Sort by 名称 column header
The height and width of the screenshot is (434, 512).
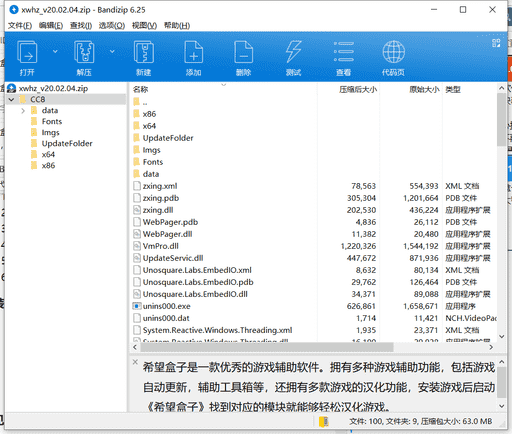coord(140,89)
